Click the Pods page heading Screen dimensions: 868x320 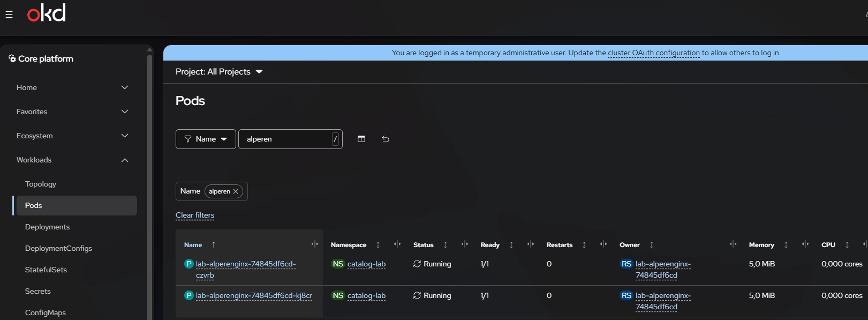(190, 101)
